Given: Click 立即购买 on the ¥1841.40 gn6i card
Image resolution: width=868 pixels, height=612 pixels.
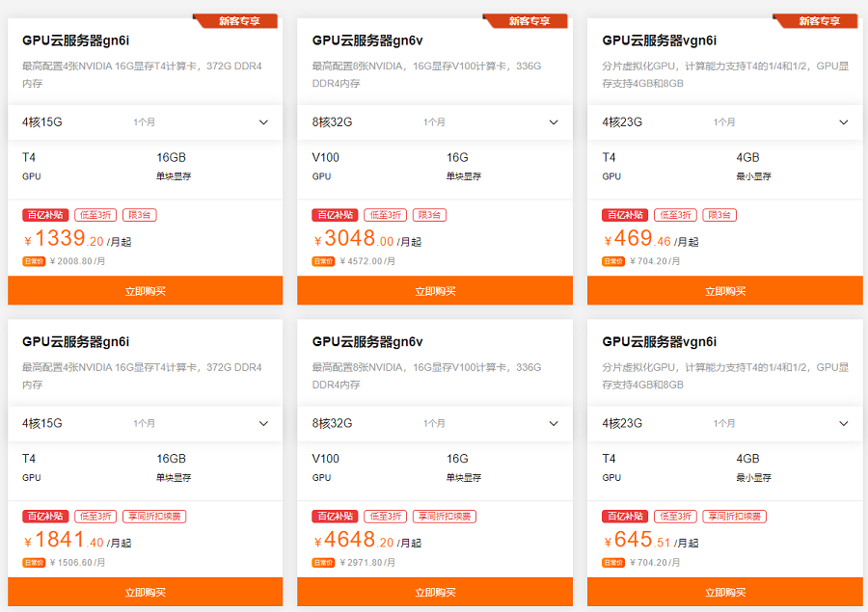Looking at the screenshot, I should pos(145,592).
